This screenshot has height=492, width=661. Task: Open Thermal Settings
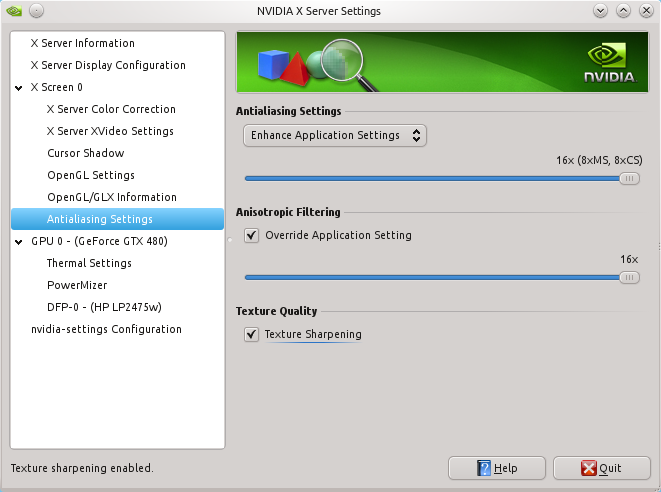[x=89, y=263]
